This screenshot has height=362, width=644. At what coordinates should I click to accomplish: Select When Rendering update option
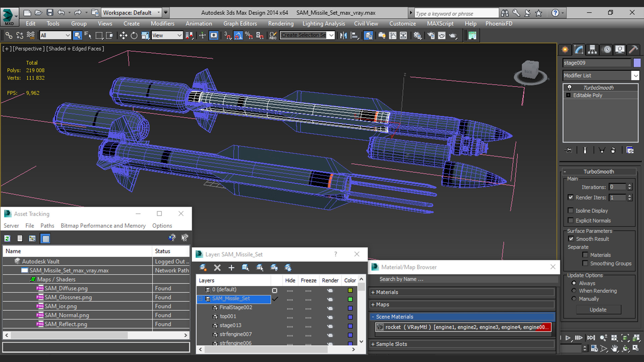click(574, 291)
